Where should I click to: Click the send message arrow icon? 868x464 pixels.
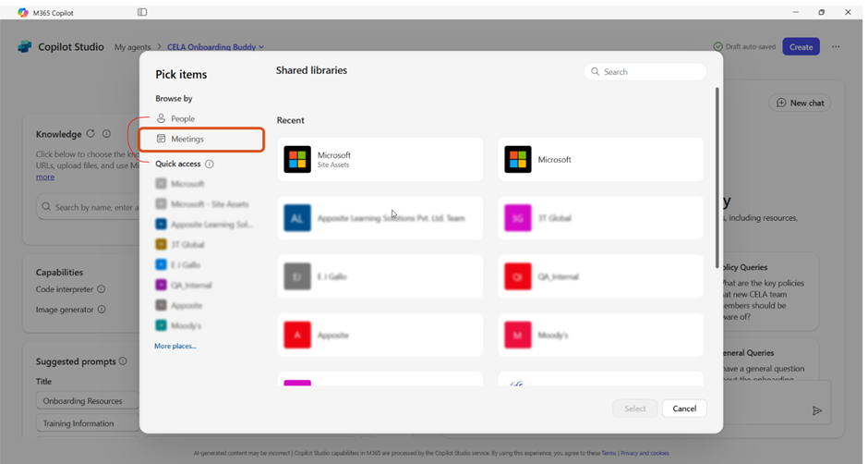coord(817,410)
